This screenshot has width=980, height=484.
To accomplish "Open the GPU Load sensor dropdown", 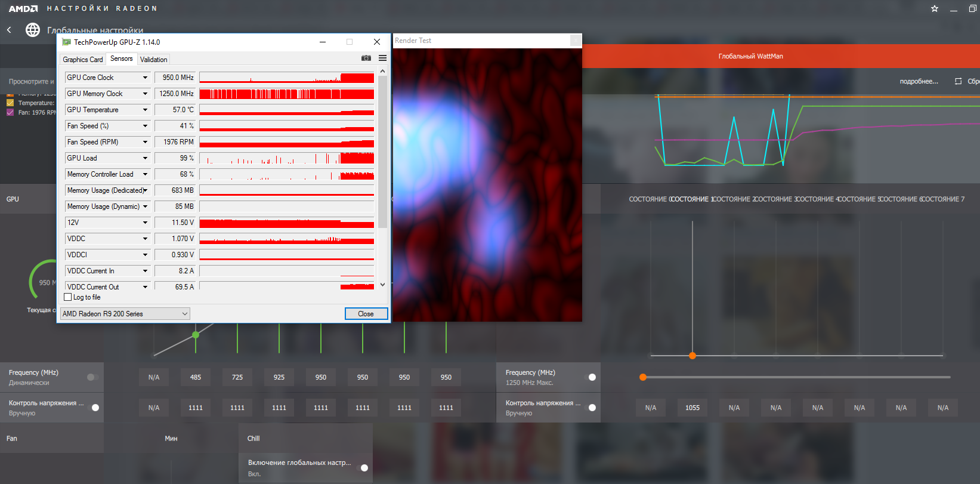I will click(x=107, y=158).
